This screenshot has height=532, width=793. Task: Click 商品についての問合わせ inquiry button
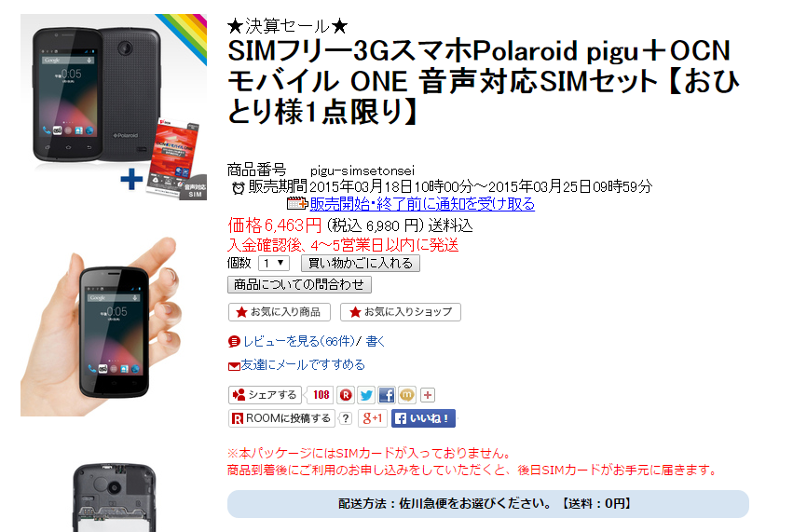pos(299,285)
